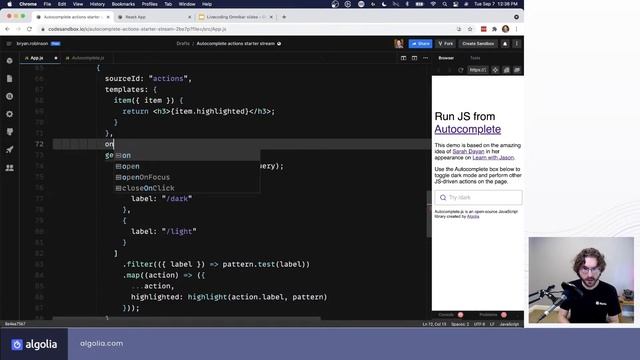Viewport: 640px width, 360px height.
Task: Select the 'closeOnClick' suggestion
Action: click(x=187, y=188)
